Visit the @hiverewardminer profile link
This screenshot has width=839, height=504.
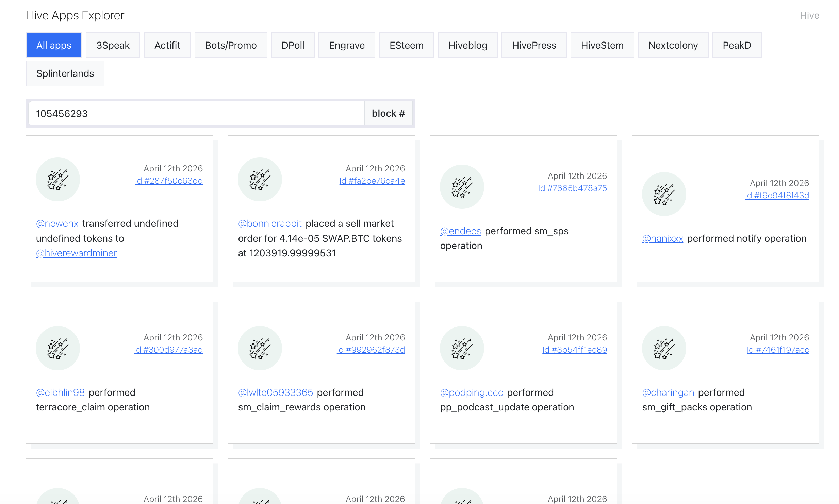coord(77,253)
